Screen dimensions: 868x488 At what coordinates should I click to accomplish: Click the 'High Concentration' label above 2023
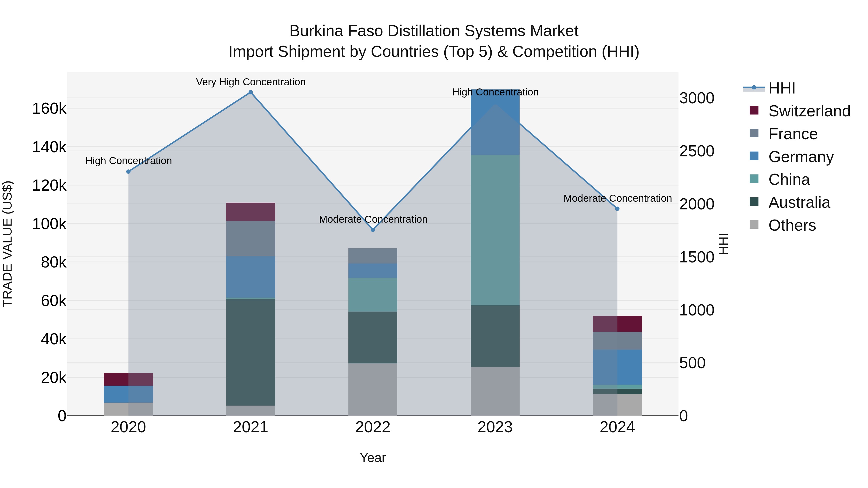pyautogui.click(x=495, y=92)
